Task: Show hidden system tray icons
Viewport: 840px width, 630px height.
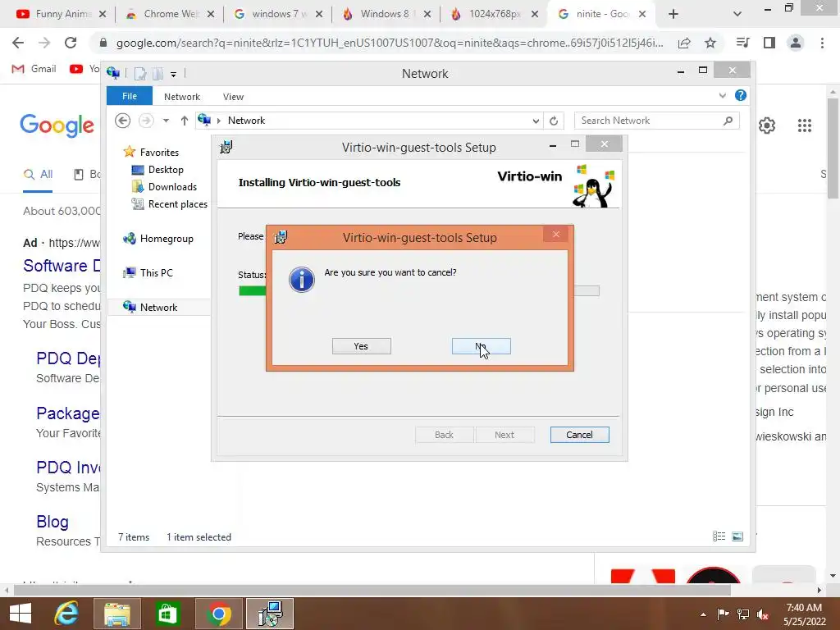Action: (703, 614)
